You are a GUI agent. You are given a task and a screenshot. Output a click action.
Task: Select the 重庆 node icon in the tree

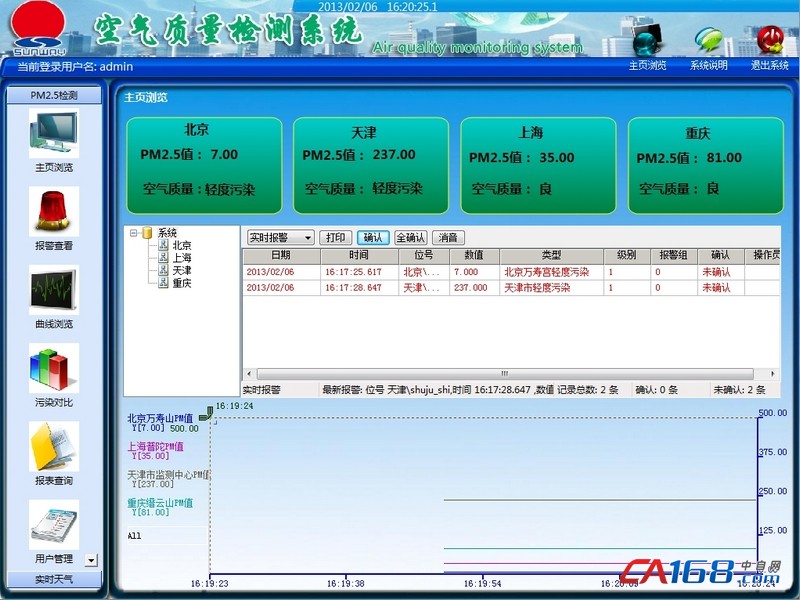click(x=163, y=282)
